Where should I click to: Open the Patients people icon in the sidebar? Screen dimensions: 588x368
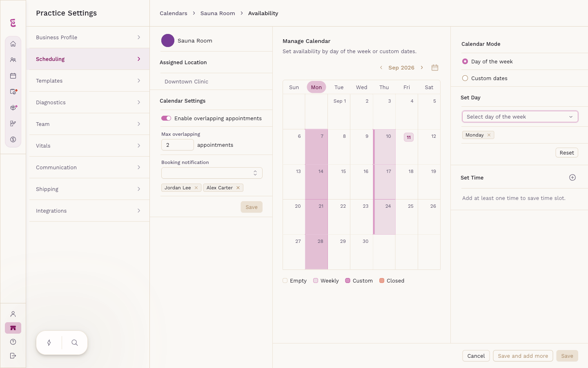coord(13,60)
